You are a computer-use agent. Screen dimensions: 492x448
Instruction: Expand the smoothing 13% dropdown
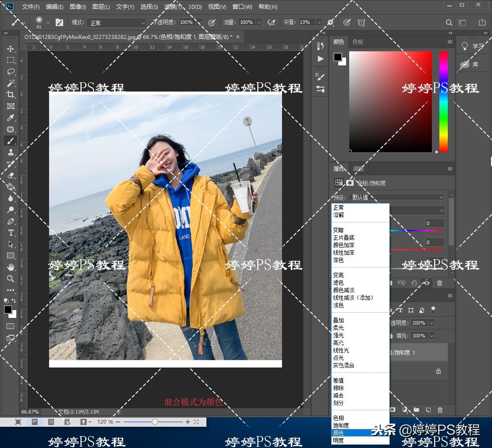coord(319,22)
